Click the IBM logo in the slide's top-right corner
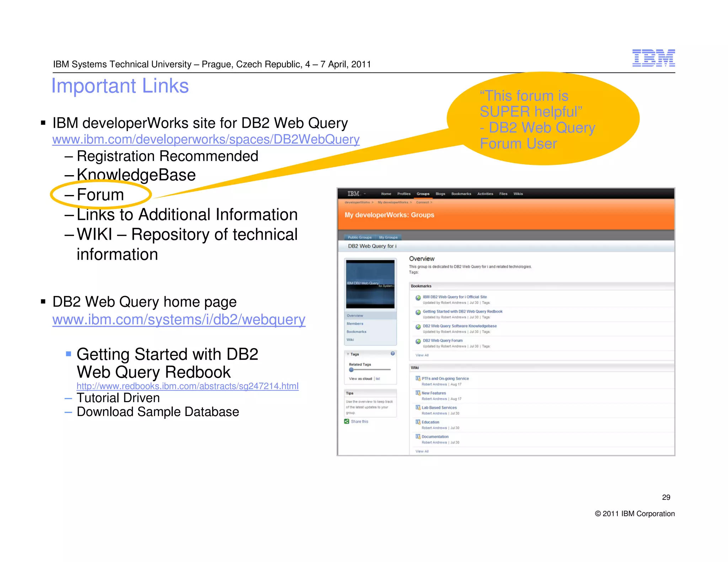728x562 pixels. pos(653,58)
